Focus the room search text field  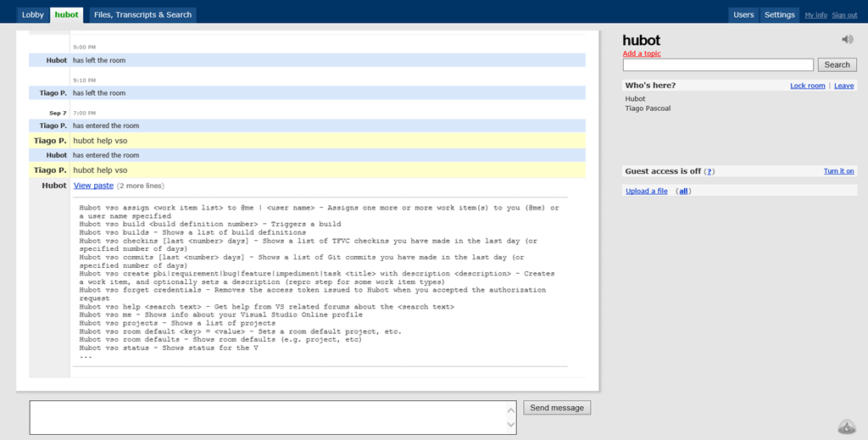click(717, 65)
